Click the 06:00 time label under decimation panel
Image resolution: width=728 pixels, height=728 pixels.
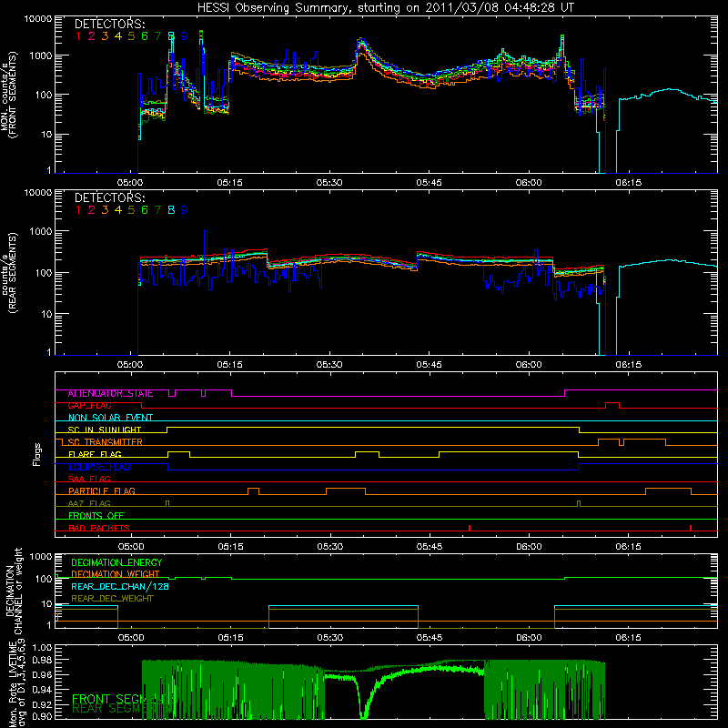tap(529, 638)
